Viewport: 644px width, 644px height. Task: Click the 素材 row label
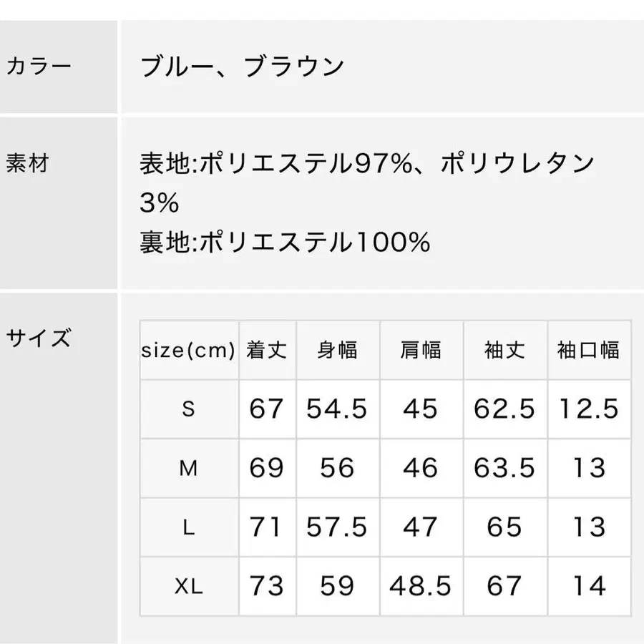[27, 163]
